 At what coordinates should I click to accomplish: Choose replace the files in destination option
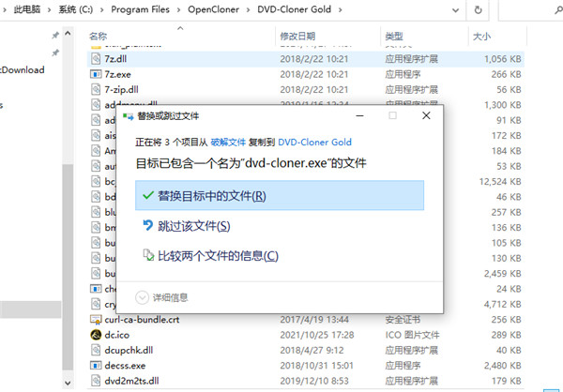280,196
